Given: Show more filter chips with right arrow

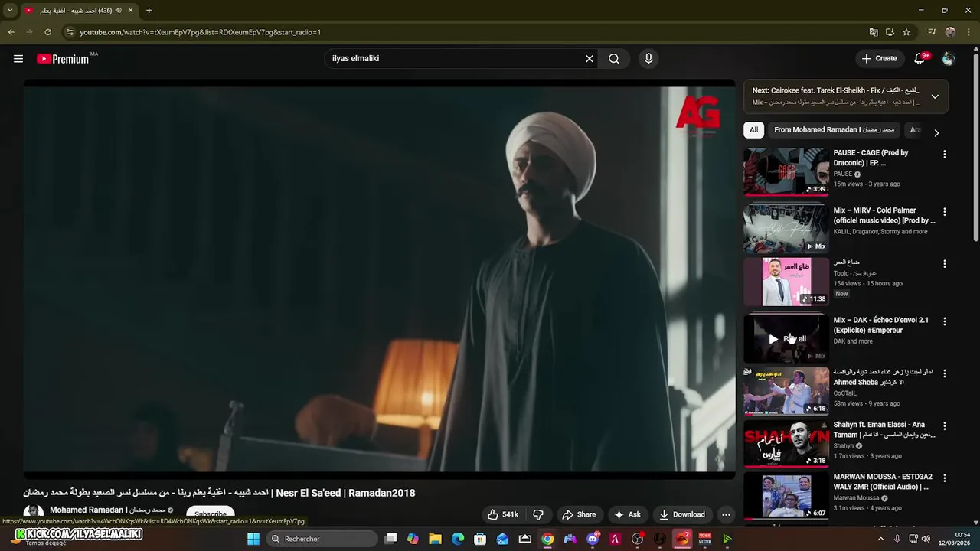Looking at the screenshot, I should pyautogui.click(x=936, y=132).
